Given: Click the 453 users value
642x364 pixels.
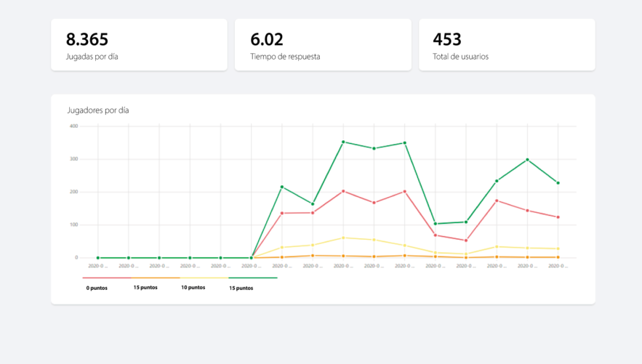Looking at the screenshot, I should coord(447,39).
